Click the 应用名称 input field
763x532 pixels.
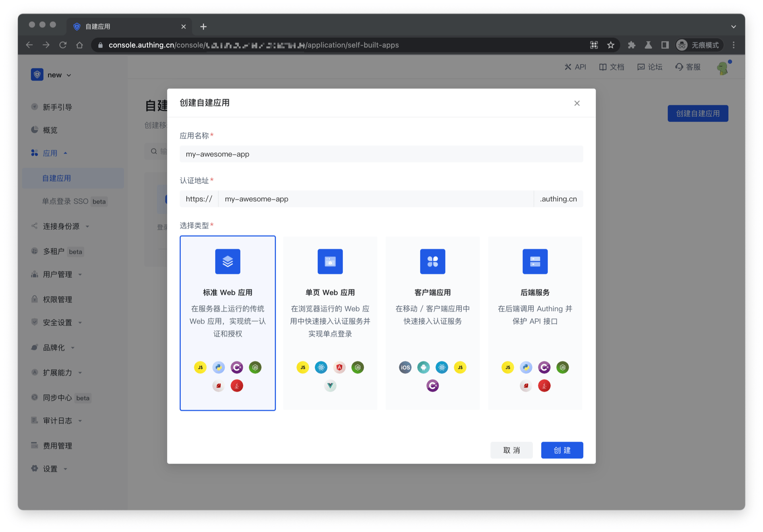click(x=381, y=154)
